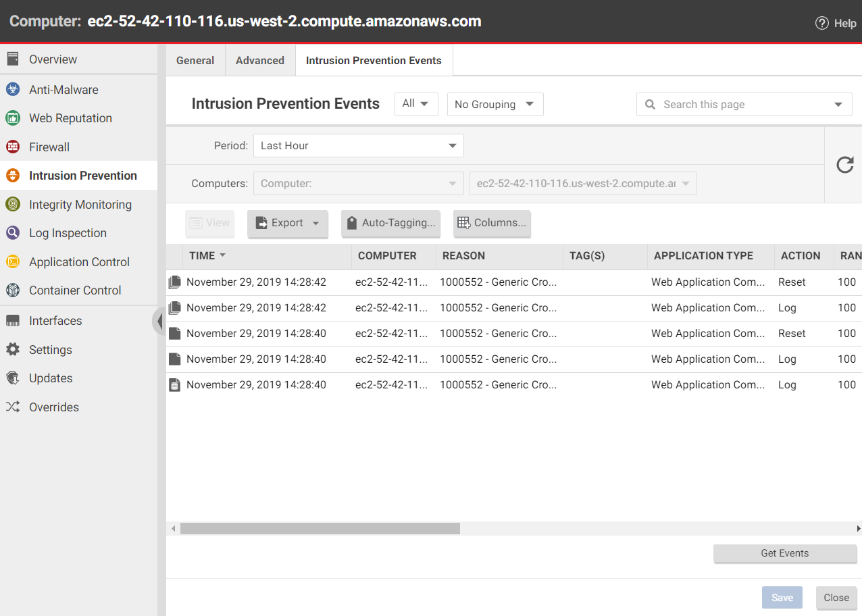Open the All filter dropdown

click(415, 104)
